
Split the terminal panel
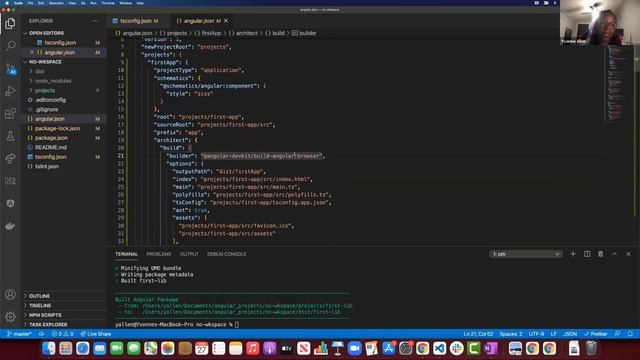587,254
